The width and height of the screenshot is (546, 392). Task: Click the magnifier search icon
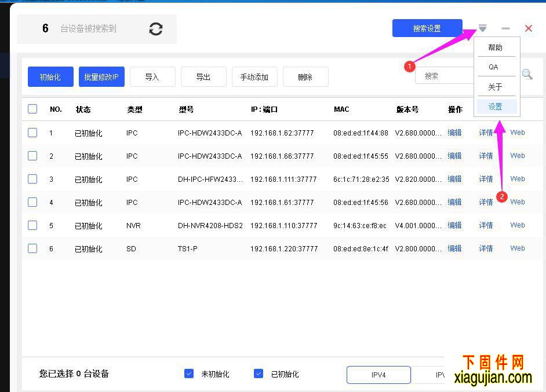click(x=527, y=74)
